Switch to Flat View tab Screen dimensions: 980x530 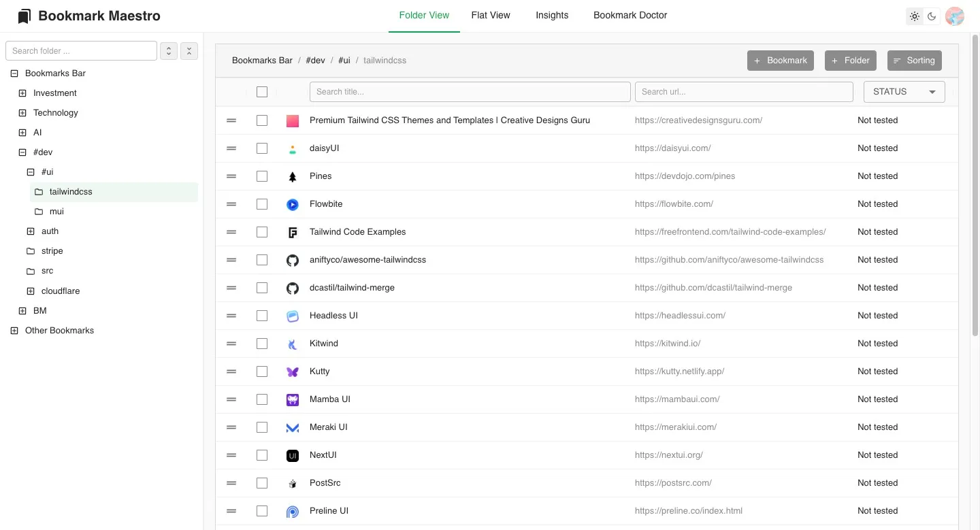point(491,16)
